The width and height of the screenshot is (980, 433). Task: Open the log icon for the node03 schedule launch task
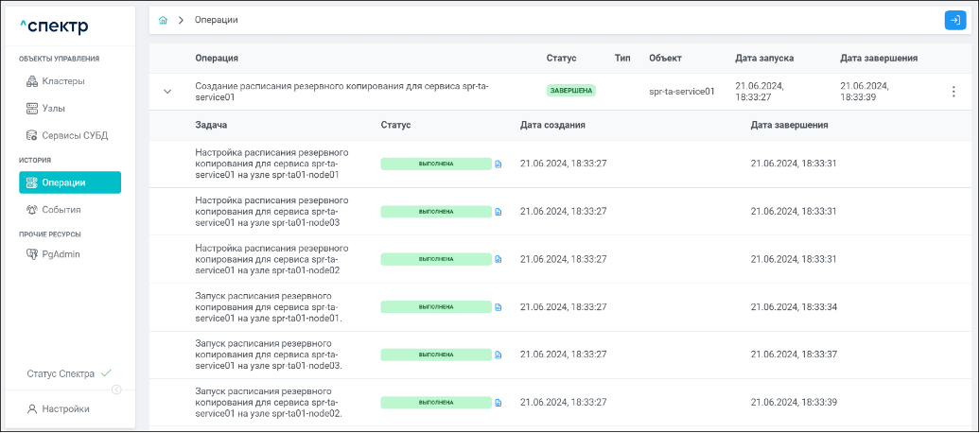[499, 355]
